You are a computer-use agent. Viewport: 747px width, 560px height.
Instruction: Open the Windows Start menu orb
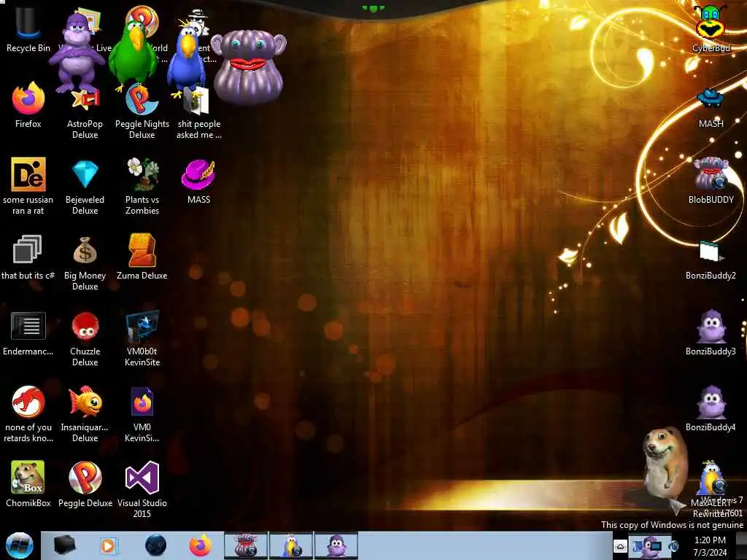coord(19,545)
